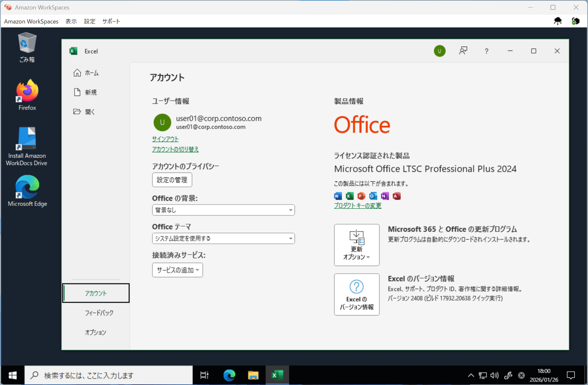Click the help question mark icon
The height and width of the screenshot is (385, 588).
point(487,51)
